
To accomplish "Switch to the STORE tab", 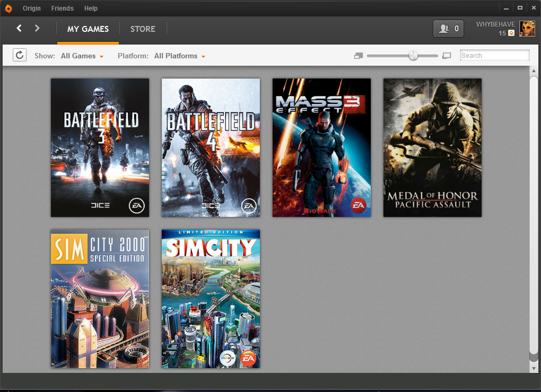I will coord(143,29).
